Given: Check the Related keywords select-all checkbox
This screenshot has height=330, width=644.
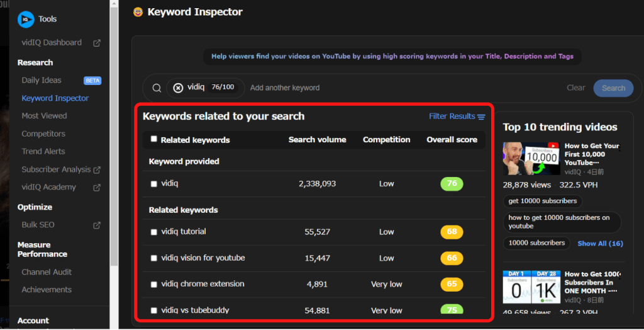Looking at the screenshot, I should [x=154, y=139].
